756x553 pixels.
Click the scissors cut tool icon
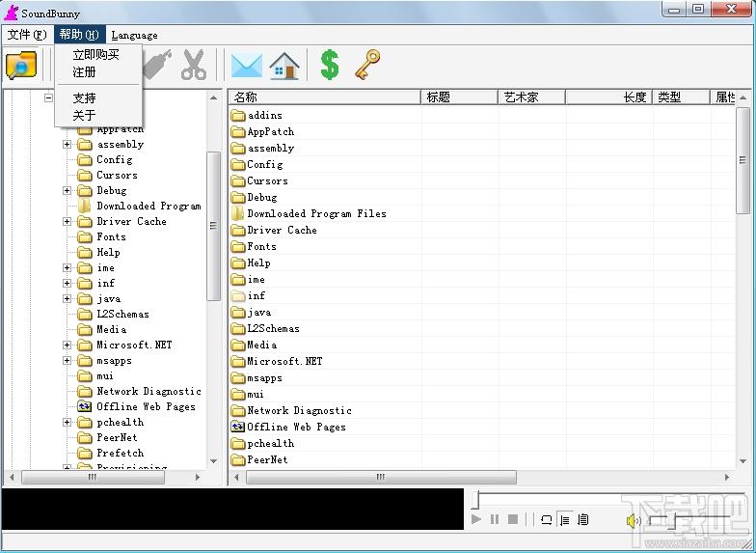pos(194,65)
